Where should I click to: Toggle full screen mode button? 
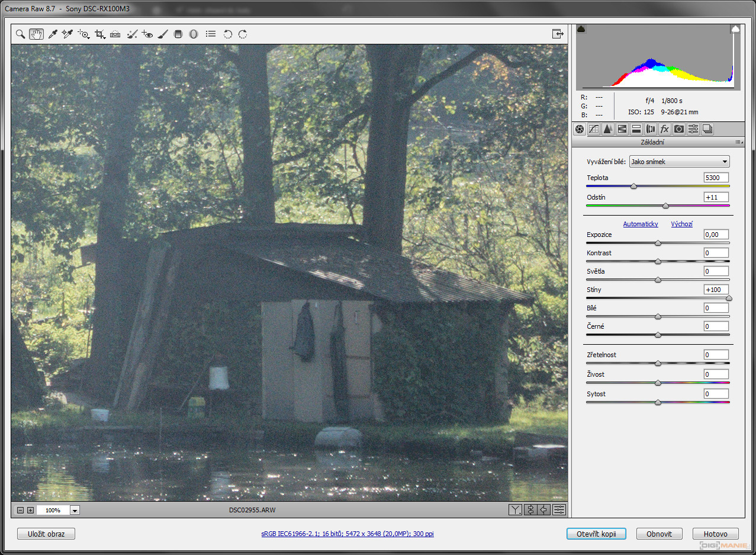pos(558,34)
